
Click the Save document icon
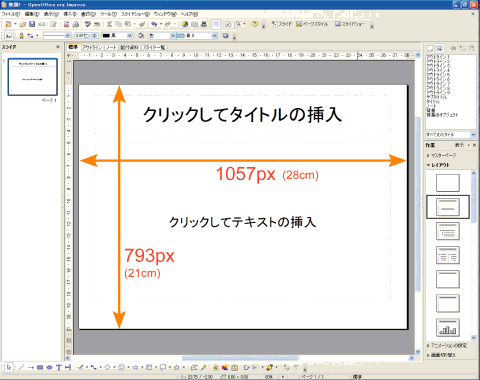(32, 24)
